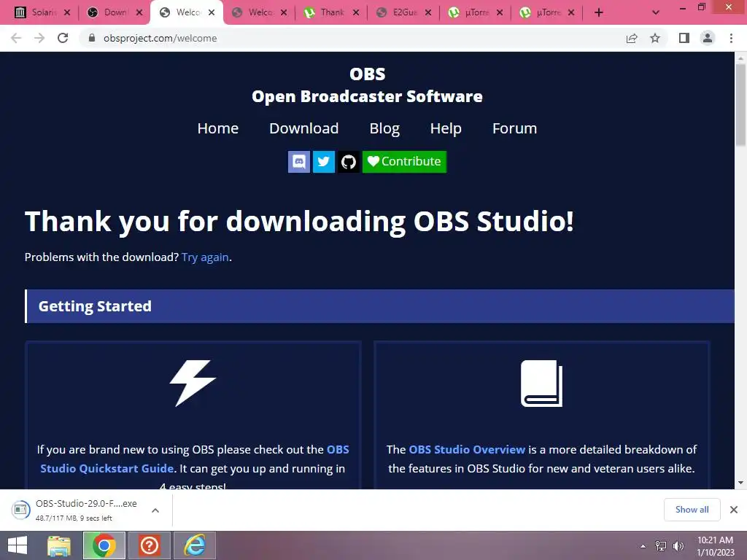Image resolution: width=747 pixels, height=560 pixels.
Task: Expand download options chevron for OBS-Studio exe
Action: (x=155, y=510)
